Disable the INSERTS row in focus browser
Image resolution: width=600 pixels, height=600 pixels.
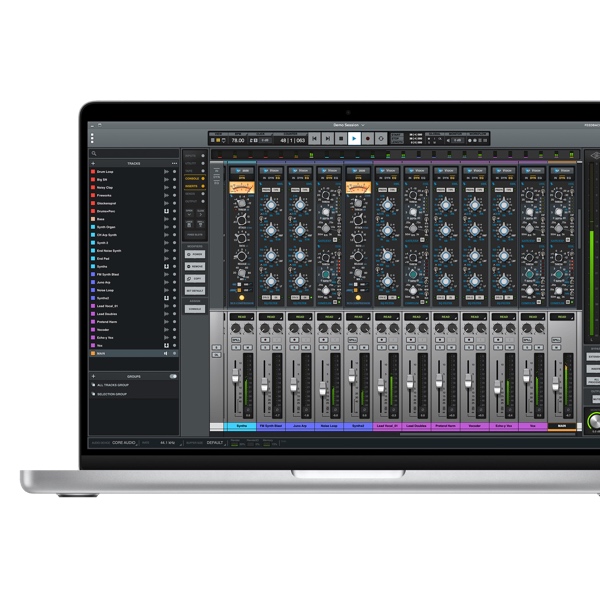(x=195, y=186)
